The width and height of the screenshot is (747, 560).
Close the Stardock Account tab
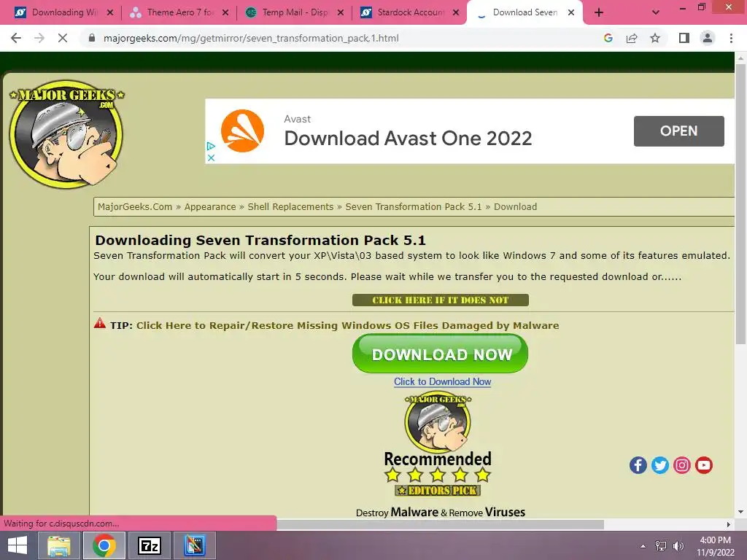(x=456, y=12)
